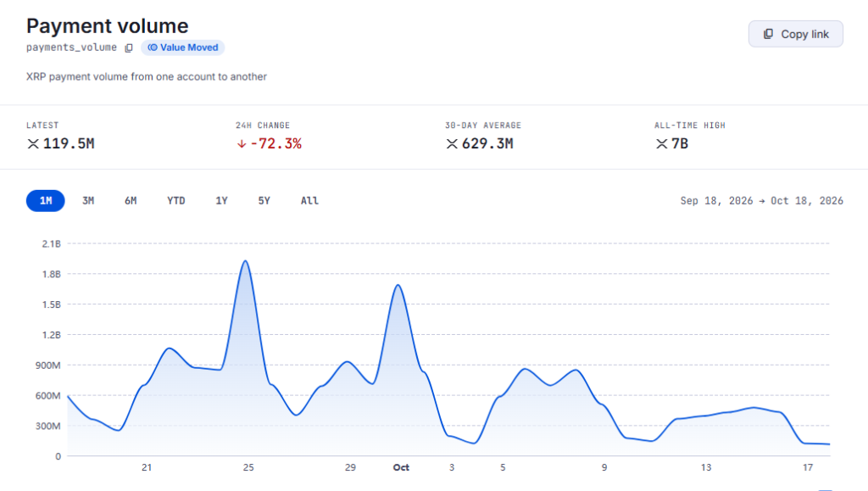Click the Payment volume heading
The height and width of the screenshot is (491, 868).
click(x=108, y=26)
